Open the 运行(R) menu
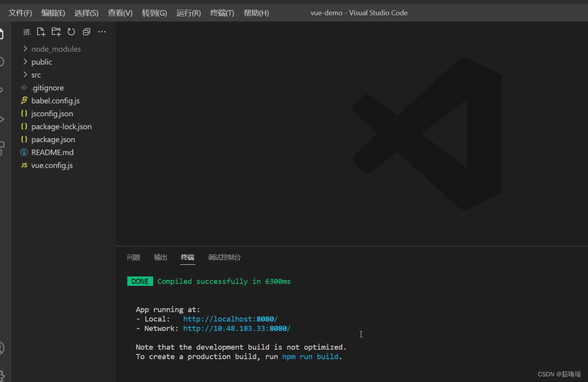Screen dimensions: 588x382 (x=188, y=13)
